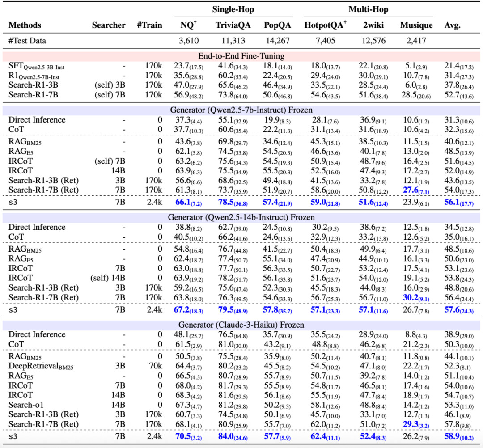The width and height of the screenshot is (483, 448).
Task: Select the Generator (Claude-3-Haiku) Frozen banner
Action: [241, 325]
